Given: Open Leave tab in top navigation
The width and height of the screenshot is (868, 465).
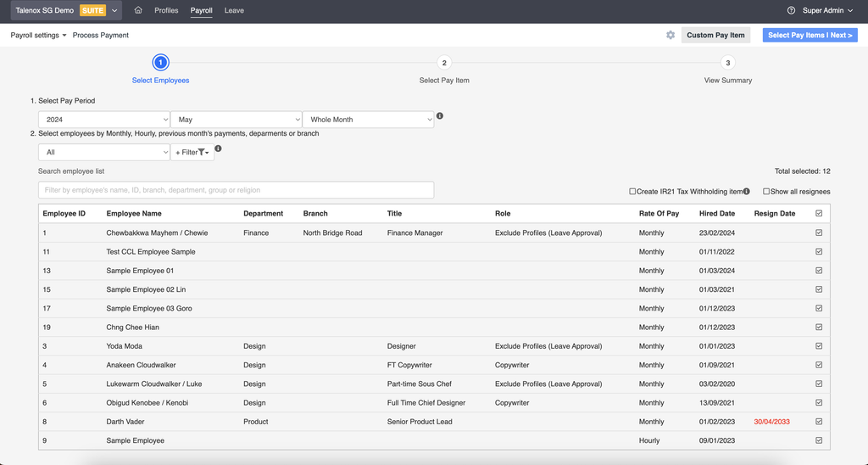Looking at the screenshot, I should click(x=234, y=10).
